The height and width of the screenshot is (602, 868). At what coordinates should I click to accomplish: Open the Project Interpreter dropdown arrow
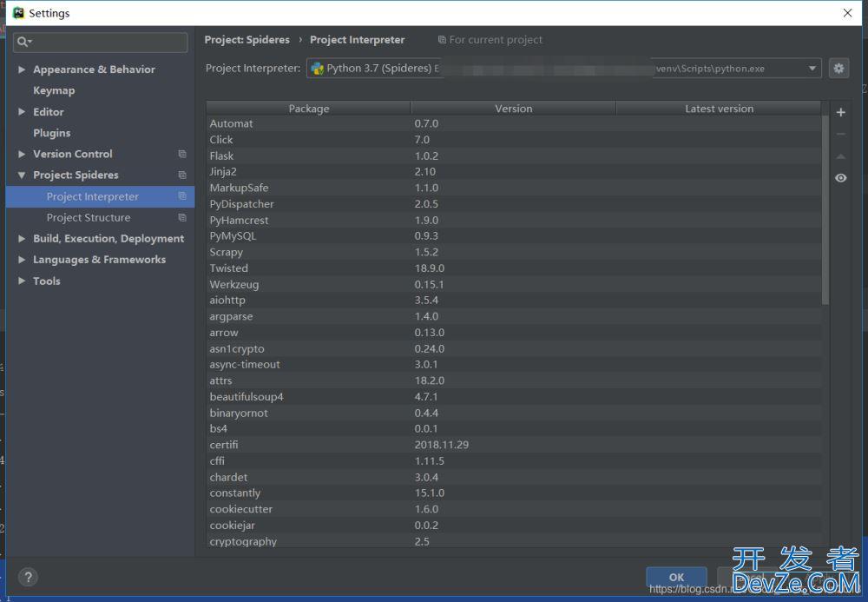point(812,68)
